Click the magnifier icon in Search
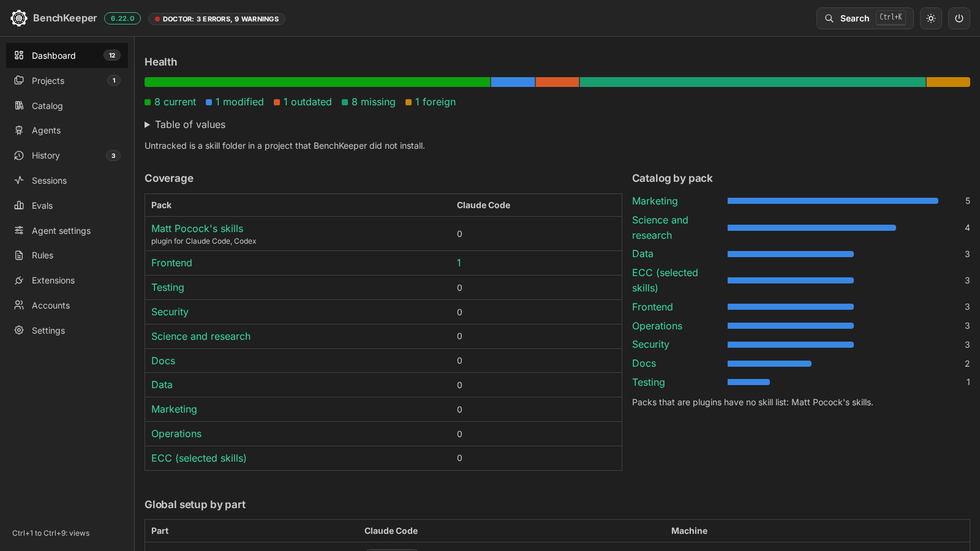This screenshot has height=551, width=980. click(x=829, y=18)
